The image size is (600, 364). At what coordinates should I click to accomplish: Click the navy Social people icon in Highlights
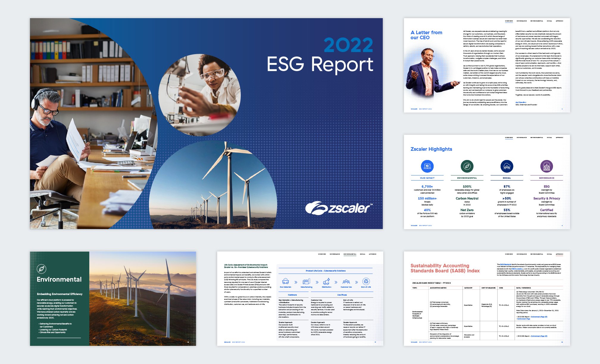pos(507,166)
